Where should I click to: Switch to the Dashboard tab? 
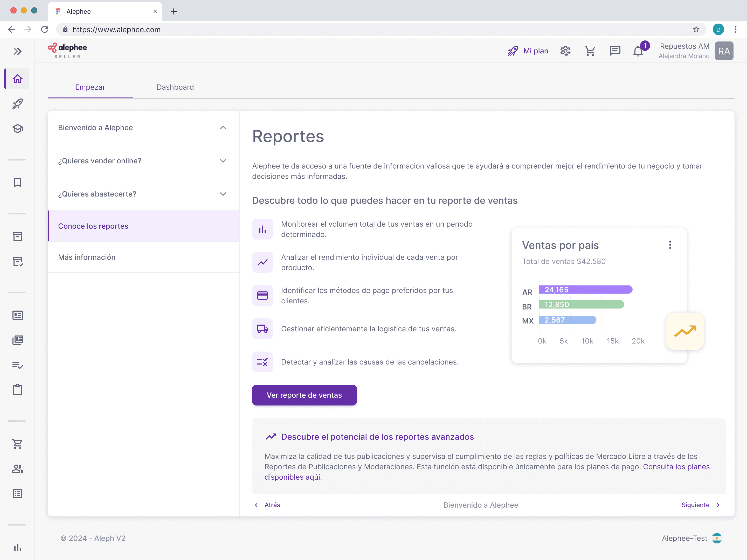(175, 87)
